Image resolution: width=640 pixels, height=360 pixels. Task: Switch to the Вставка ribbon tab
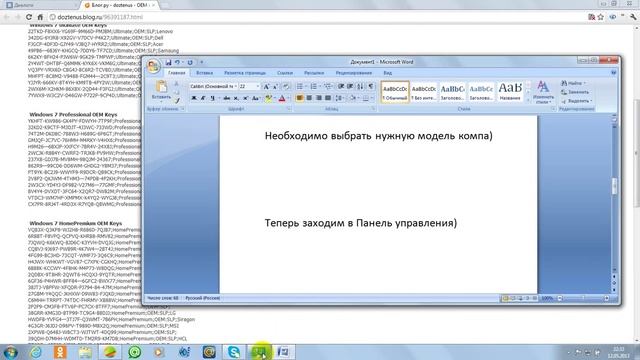[204, 73]
